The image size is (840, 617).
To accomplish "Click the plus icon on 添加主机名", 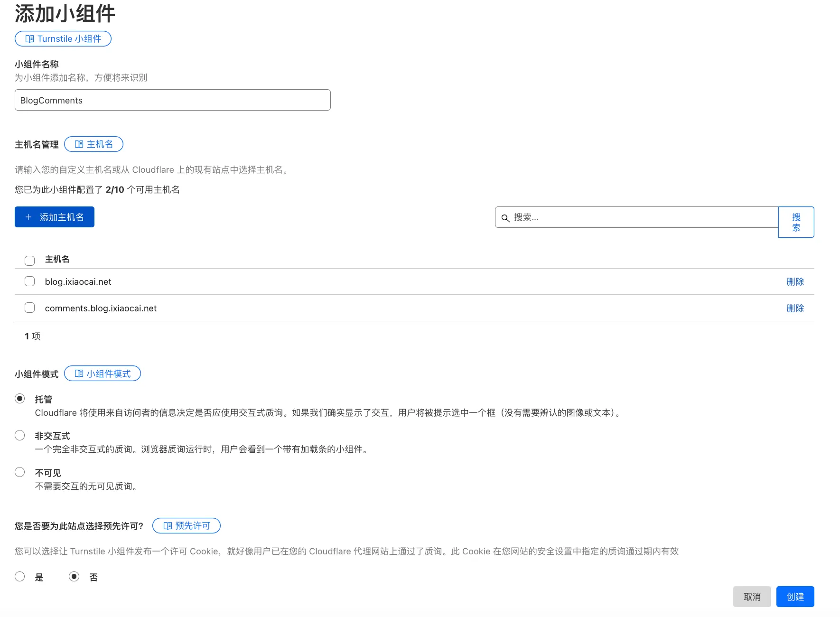I will coord(28,217).
